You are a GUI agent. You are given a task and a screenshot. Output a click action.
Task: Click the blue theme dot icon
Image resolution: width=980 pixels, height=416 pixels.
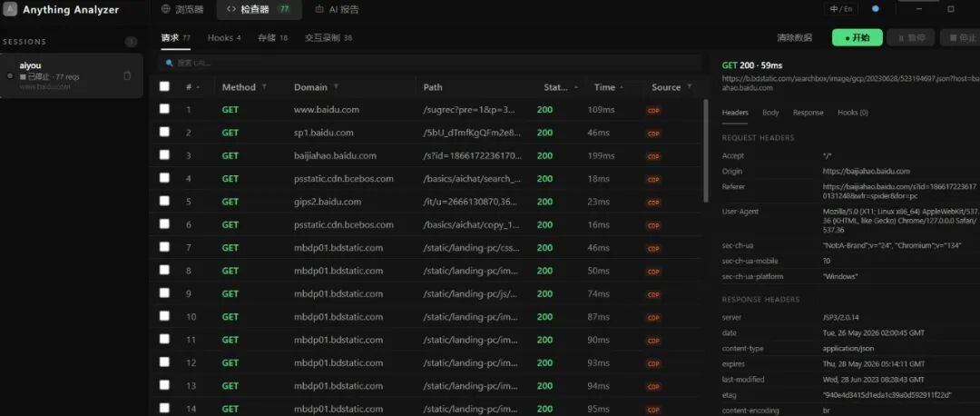[876, 9]
